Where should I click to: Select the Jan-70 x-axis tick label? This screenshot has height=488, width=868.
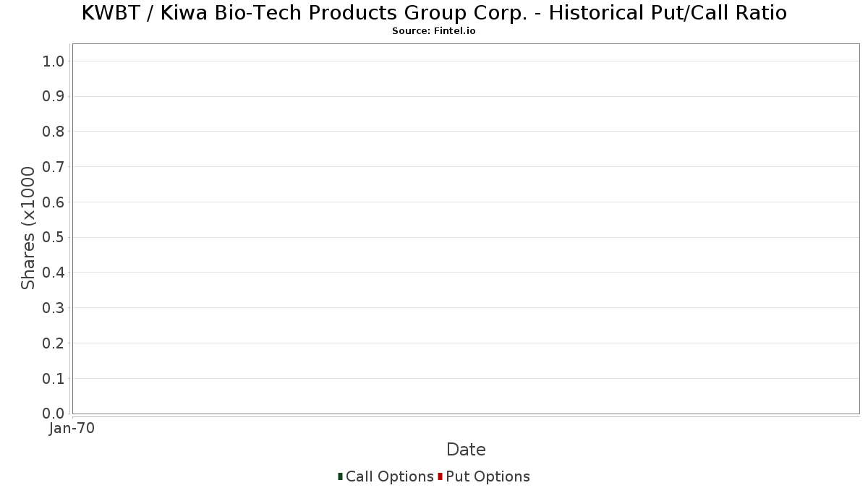point(72,429)
